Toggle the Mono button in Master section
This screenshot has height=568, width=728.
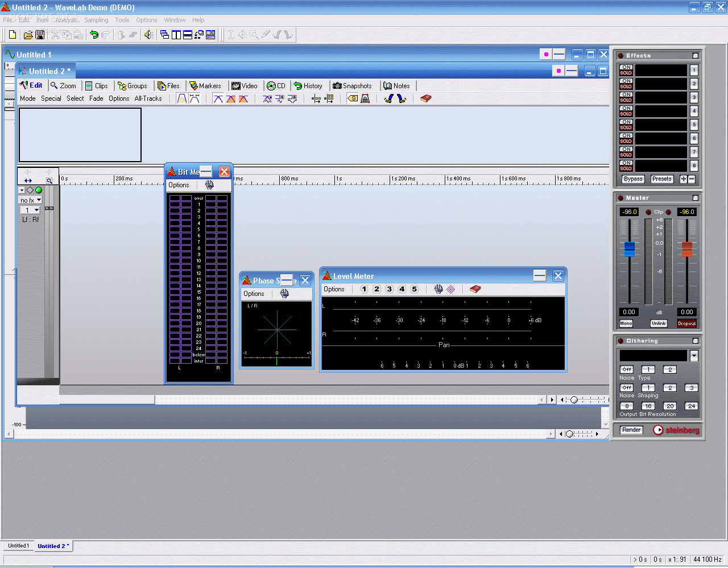[x=626, y=323]
